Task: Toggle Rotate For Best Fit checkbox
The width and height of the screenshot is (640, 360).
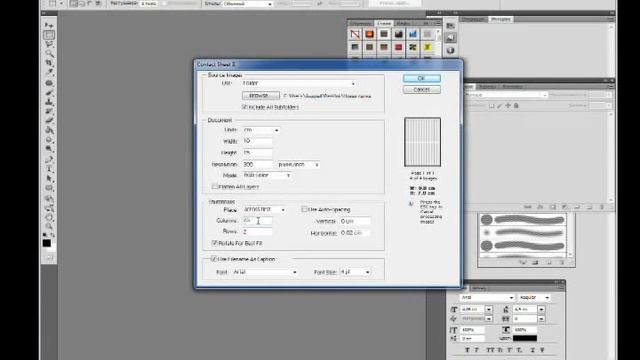Action: click(x=214, y=243)
